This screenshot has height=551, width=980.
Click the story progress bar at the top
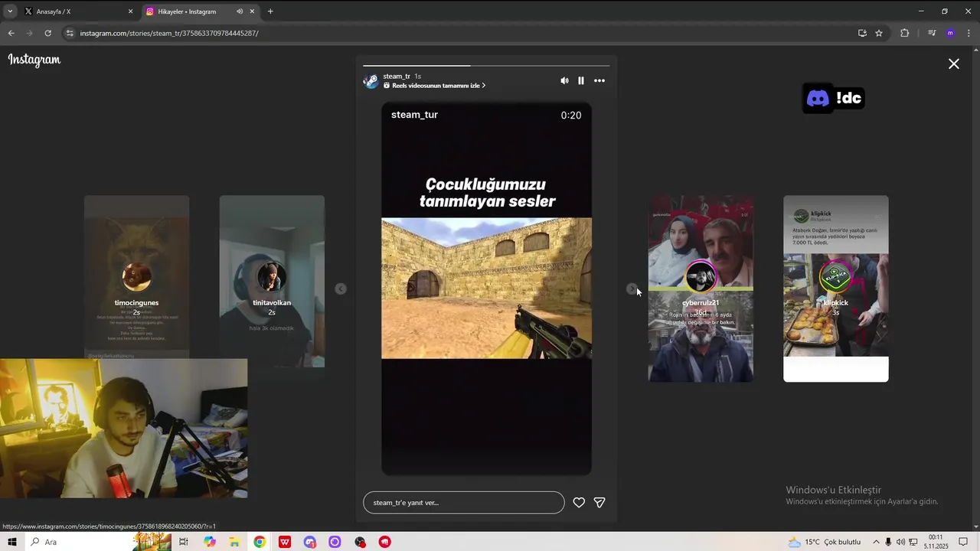coord(486,66)
